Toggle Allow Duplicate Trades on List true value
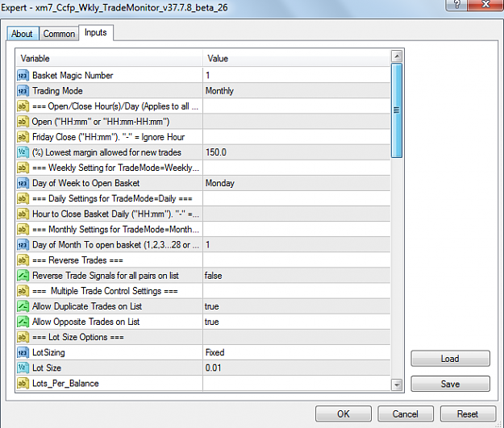504x428 pixels. pyautogui.click(x=297, y=306)
